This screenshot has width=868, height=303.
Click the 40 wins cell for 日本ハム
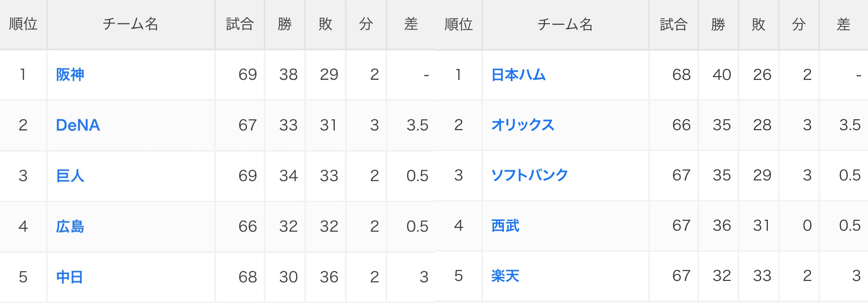click(722, 75)
